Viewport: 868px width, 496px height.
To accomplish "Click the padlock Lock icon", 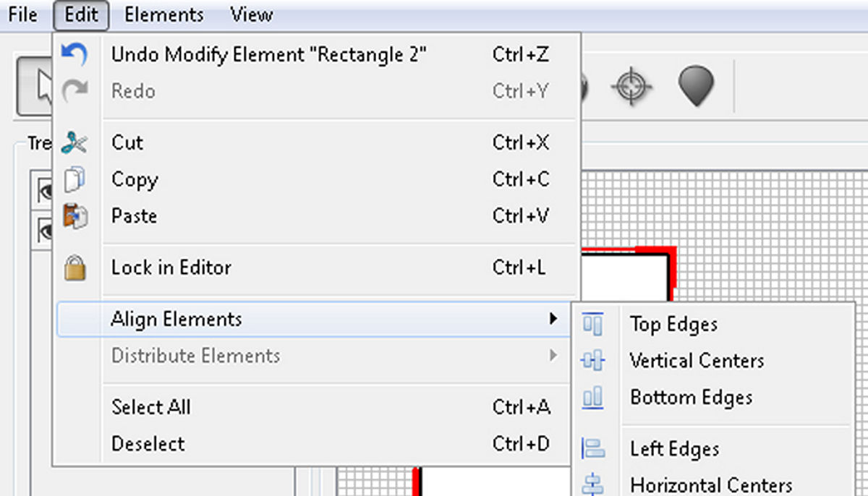I will click(x=75, y=268).
